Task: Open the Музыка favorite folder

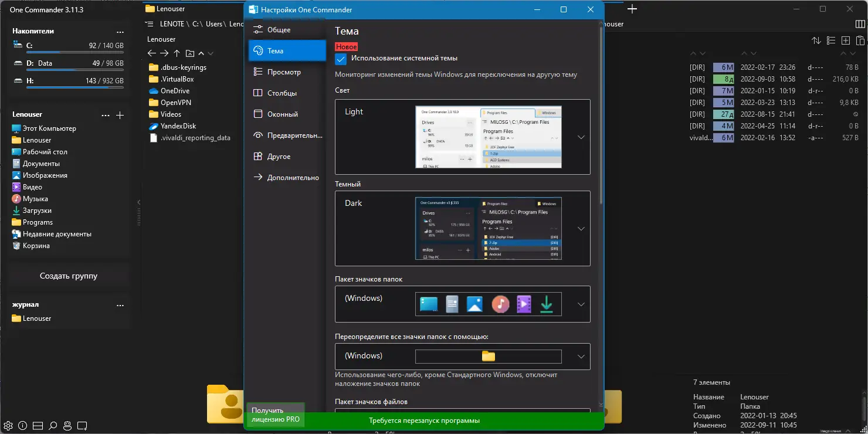Action: (x=30, y=199)
